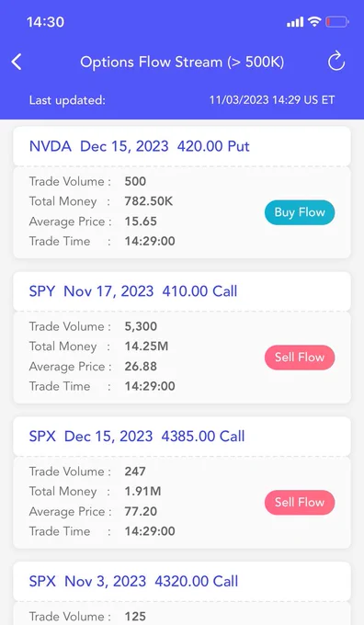
Task: Open SPX Nov 3 4320.00 Call header
Action: tap(182, 582)
